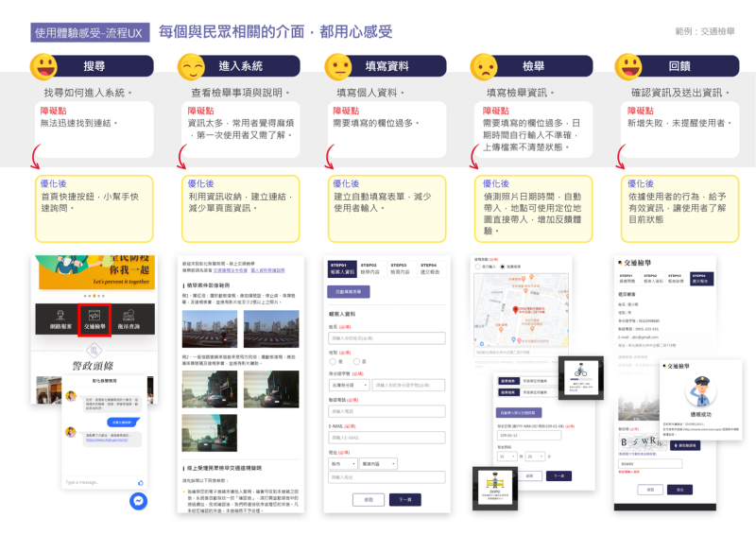The height and width of the screenshot is (535, 756).
Task: Open the hour dropdown showing 15
Action: pyautogui.click(x=507, y=456)
